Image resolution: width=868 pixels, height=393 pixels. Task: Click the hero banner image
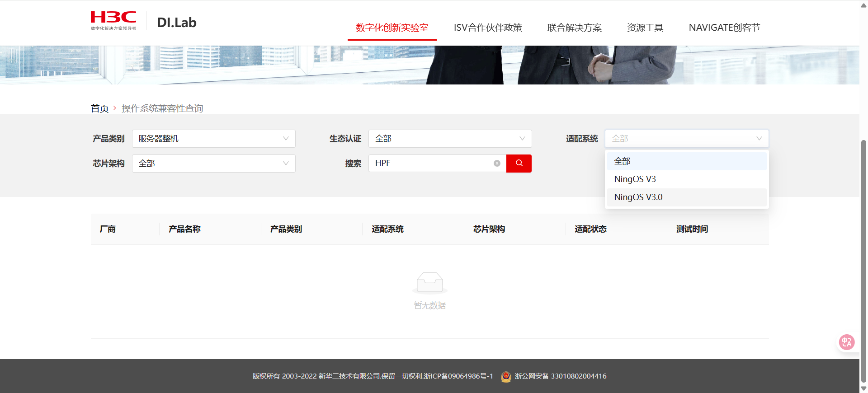pos(429,65)
